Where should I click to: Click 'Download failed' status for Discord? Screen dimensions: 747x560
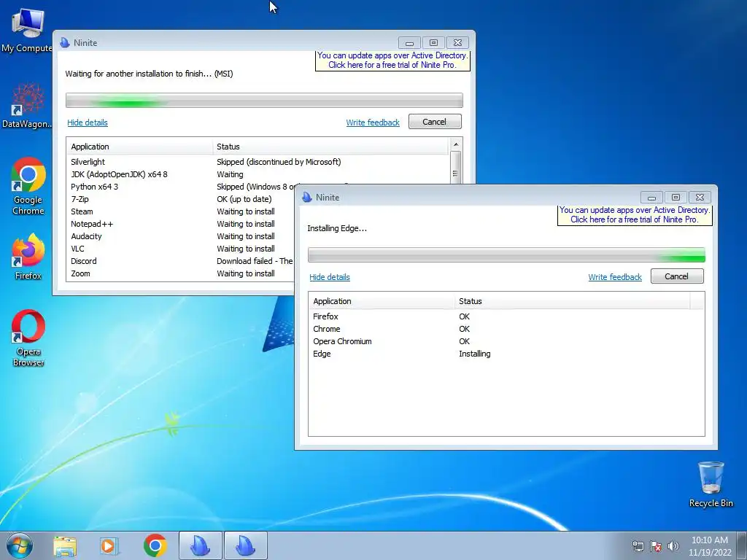point(255,261)
